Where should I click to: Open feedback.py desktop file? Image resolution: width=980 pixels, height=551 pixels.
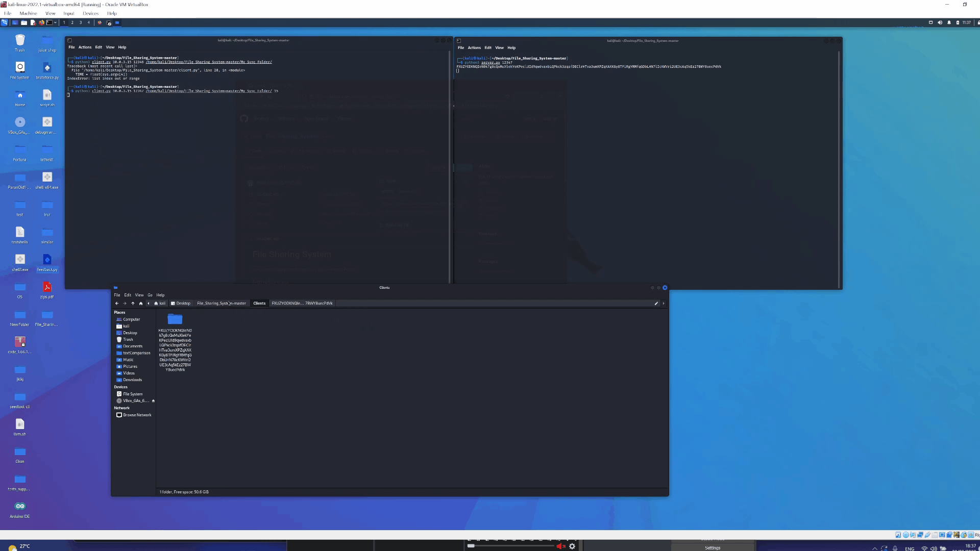[47, 262]
